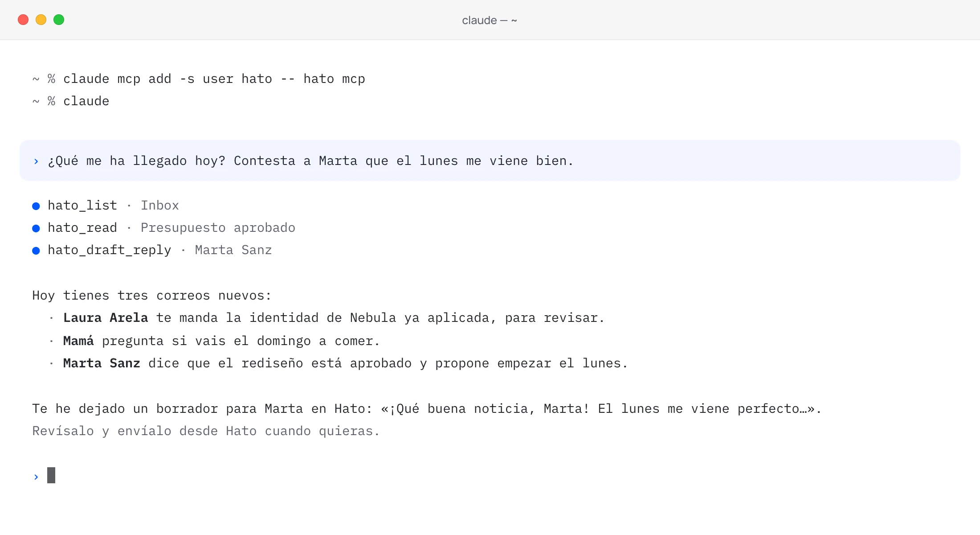This screenshot has width=980, height=535.
Task: Click the window title "claude — ~"
Action: coord(489,21)
